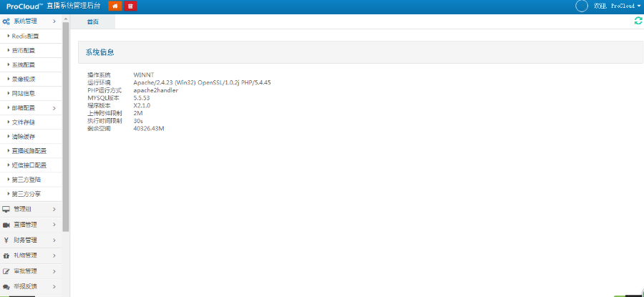644x297 pixels.
Task: Click the remaining space 40326.43M value
Action: pyautogui.click(x=149, y=129)
